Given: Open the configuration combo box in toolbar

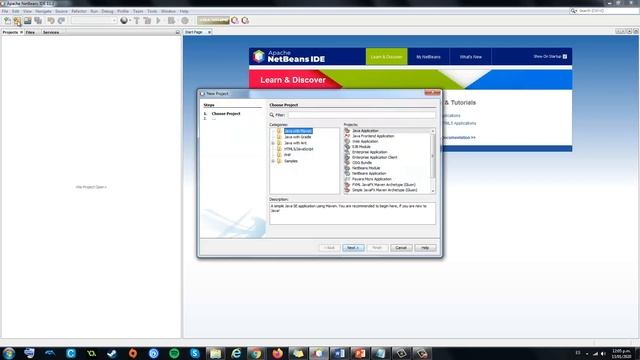Looking at the screenshot, I should click(x=94, y=20).
